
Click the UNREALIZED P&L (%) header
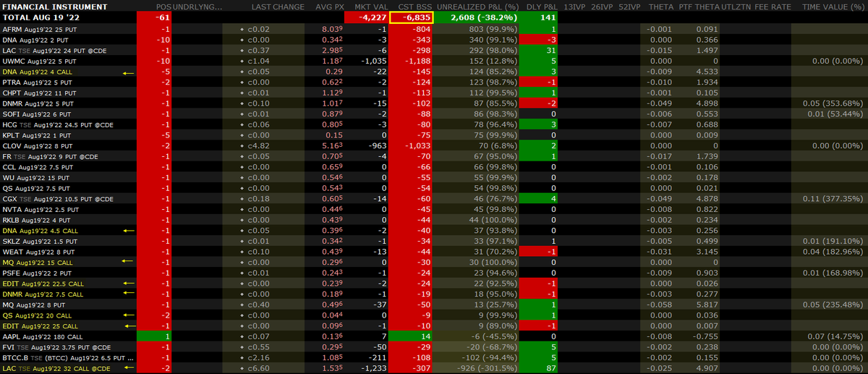click(x=477, y=7)
